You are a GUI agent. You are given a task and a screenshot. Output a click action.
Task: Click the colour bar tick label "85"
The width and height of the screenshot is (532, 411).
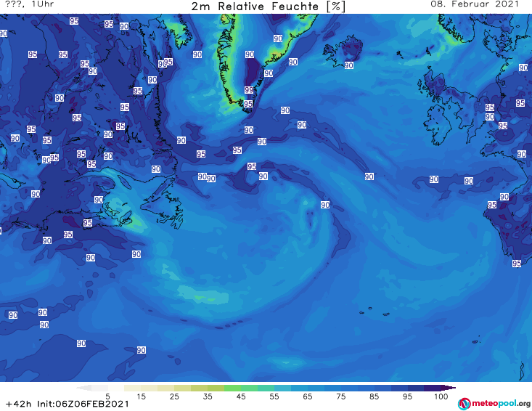pyautogui.click(x=375, y=396)
